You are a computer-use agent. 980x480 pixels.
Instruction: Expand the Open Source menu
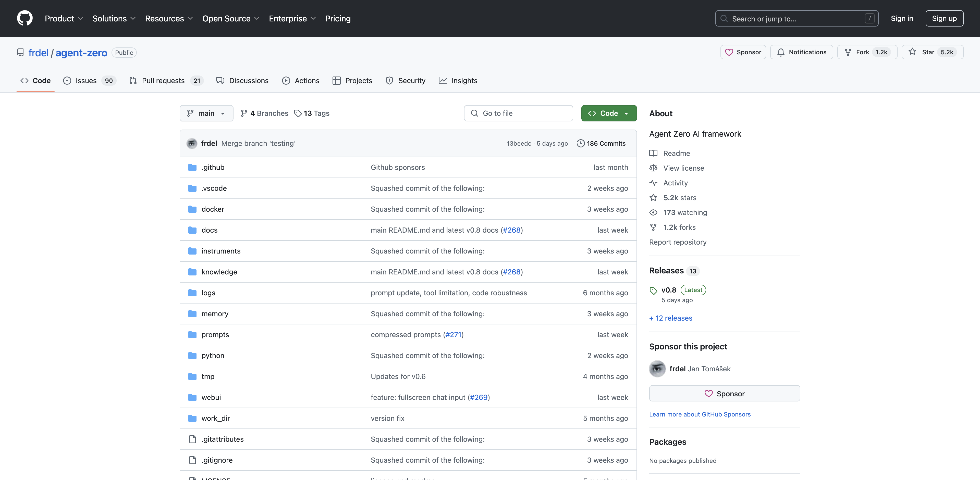(230, 18)
